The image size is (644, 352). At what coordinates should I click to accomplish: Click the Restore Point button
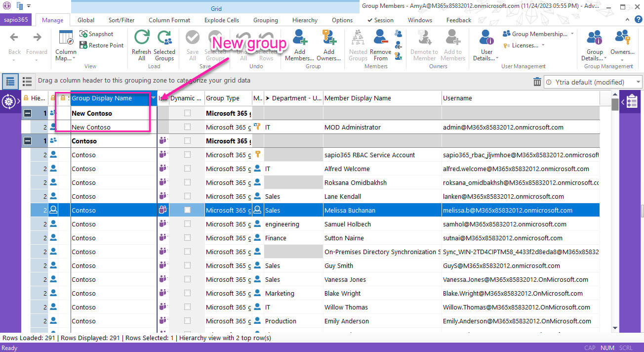102,45
